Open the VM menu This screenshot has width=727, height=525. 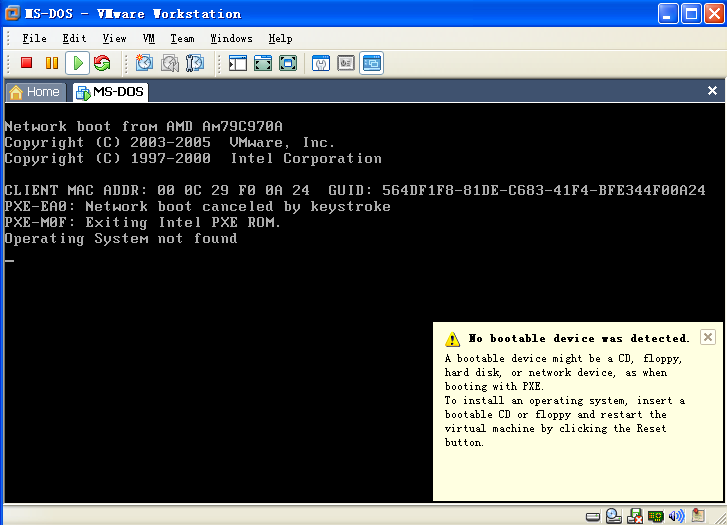pyautogui.click(x=149, y=38)
